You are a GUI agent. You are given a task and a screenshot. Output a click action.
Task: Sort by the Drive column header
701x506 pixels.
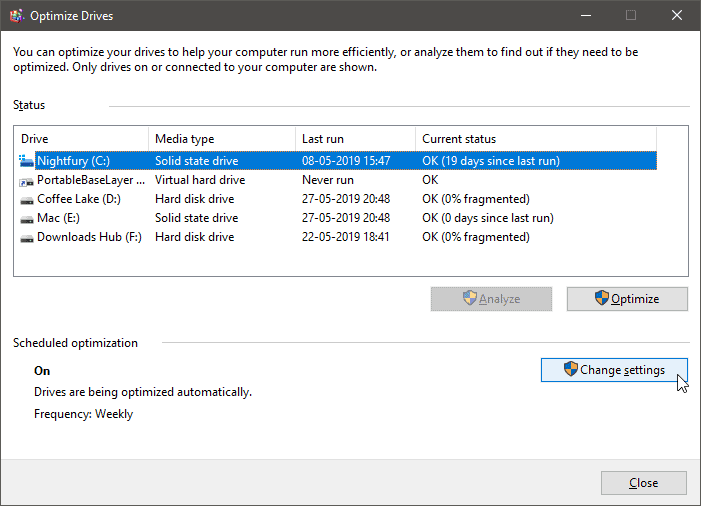(x=82, y=139)
